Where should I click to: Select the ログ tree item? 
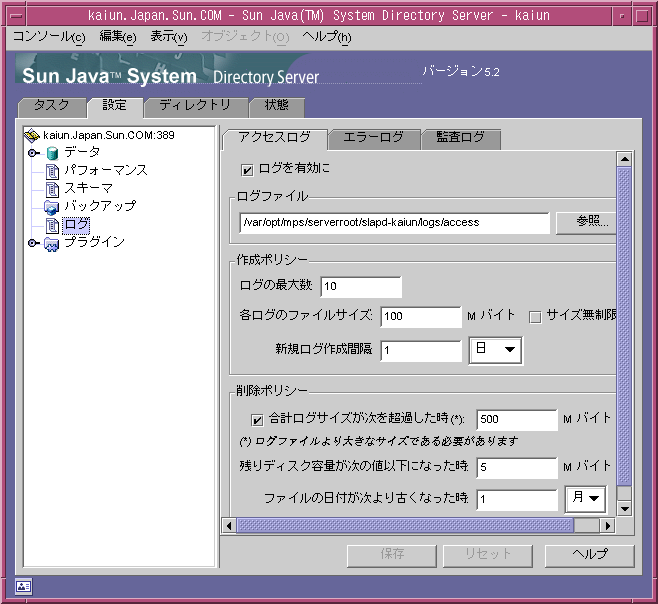(76, 225)
